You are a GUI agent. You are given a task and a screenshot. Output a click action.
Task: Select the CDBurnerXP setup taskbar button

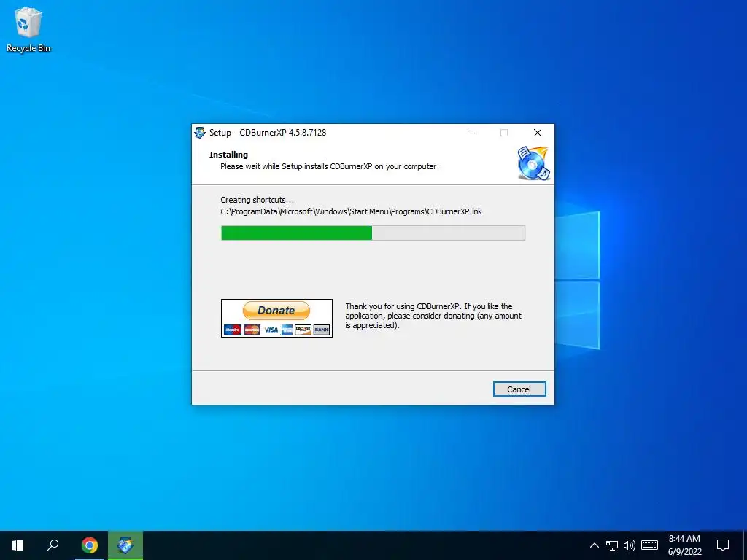tap(125, 545)
